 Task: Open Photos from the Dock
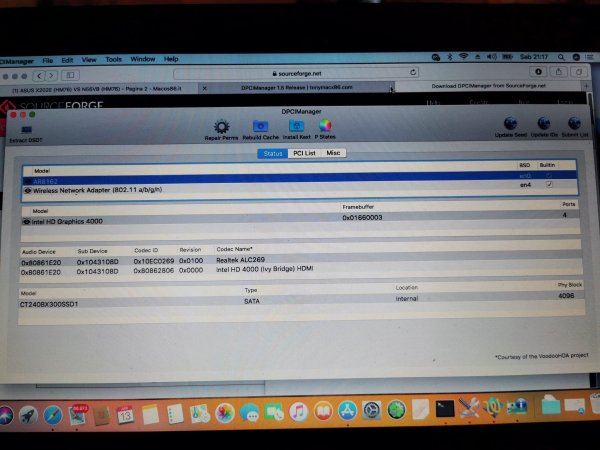[x=225, y=414]
